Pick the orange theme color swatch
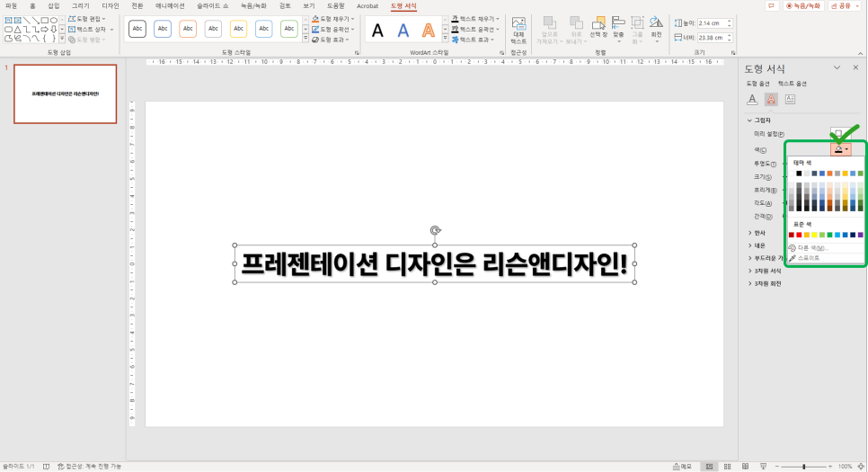Image resolution: width=868 pixels, height=472 pixels. click(829, 174)
